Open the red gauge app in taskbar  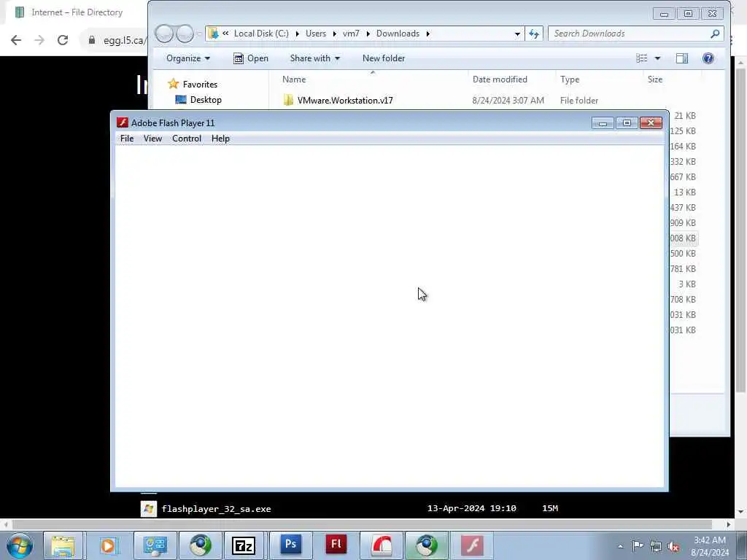pyautogui.click(x=381, y=545)
